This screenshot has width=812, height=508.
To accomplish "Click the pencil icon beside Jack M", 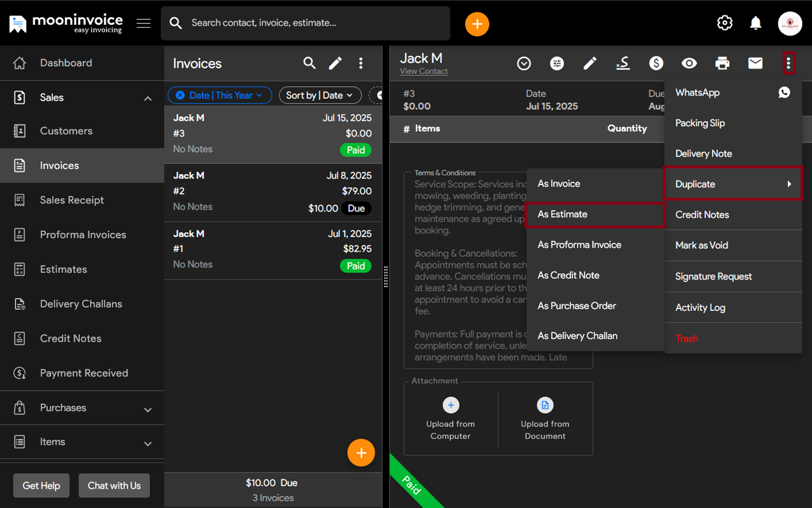I will 590,63.
